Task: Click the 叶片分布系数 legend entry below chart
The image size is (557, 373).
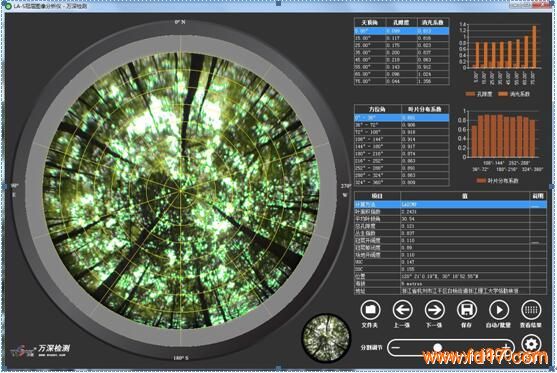Action: click(497, 181)
